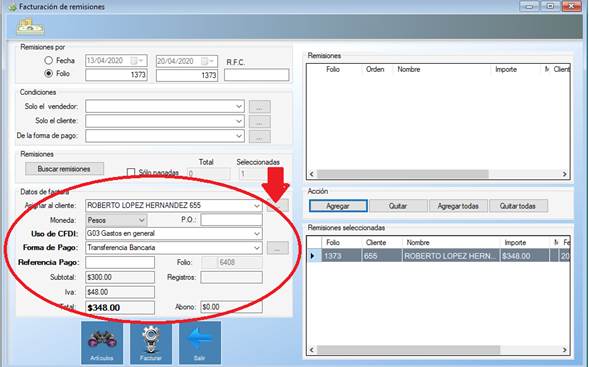Click left scroll arrow of Remisiones list
Image resolution: width=589 pixels, height=367 pixels.
[311, 174]
